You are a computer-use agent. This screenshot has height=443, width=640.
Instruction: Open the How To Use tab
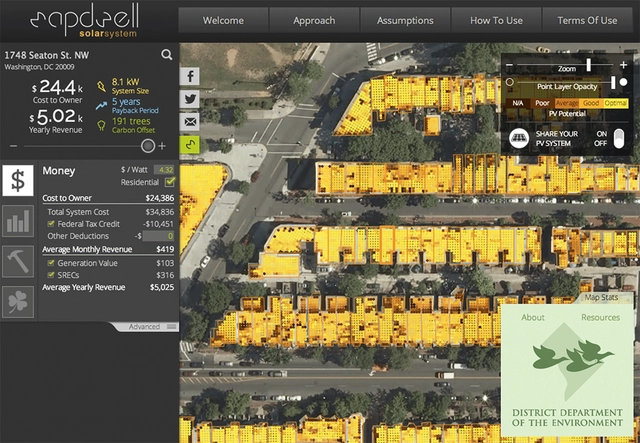[x=496, y=20]
